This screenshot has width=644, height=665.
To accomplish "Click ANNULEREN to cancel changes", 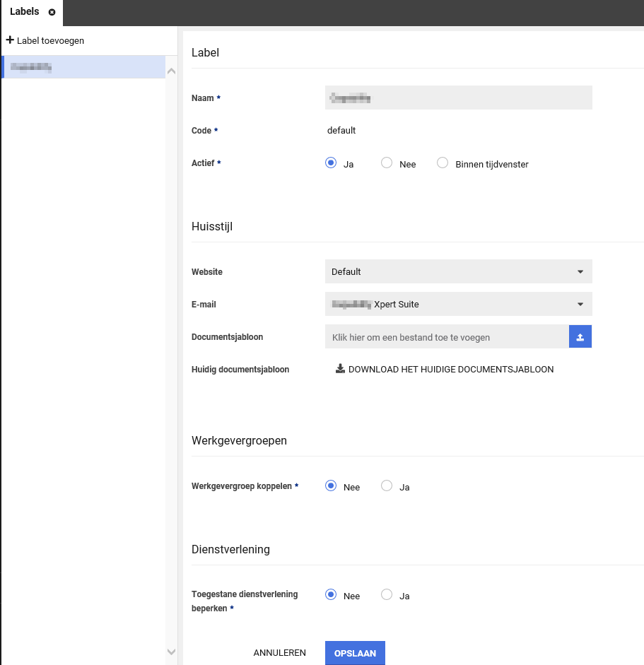I will coord(279,653).
